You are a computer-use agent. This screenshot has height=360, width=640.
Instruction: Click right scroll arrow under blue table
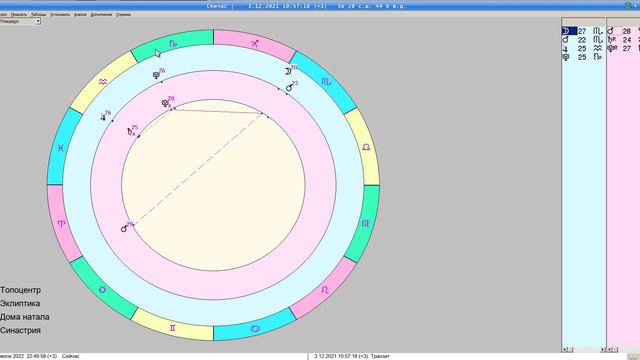coord(602,349)
